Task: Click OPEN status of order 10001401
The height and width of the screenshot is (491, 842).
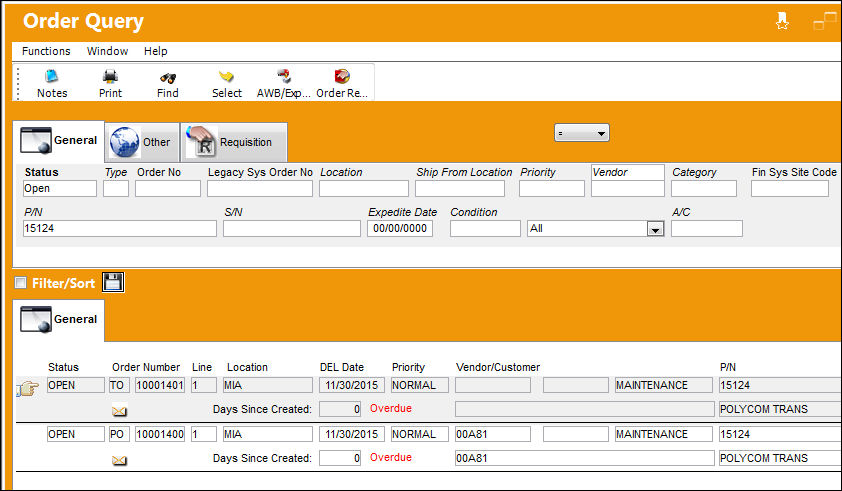Action: point(76,385)
